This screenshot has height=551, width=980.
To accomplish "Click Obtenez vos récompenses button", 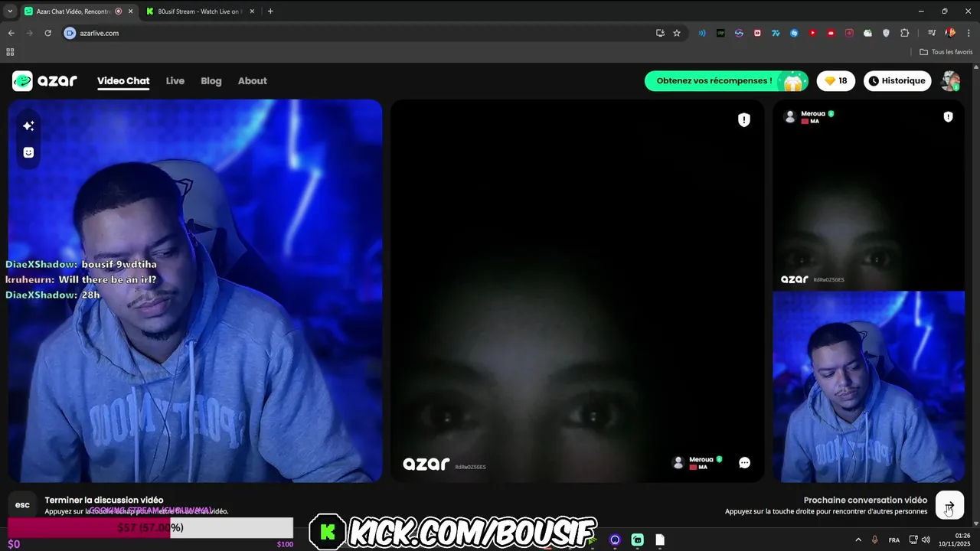I will point(727,81).
